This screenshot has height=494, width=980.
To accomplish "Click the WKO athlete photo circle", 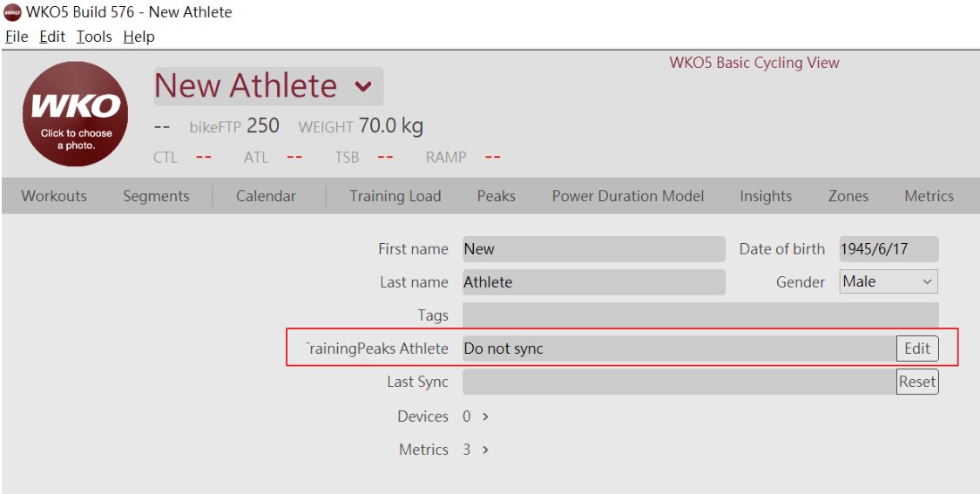I will click(76, 114).
